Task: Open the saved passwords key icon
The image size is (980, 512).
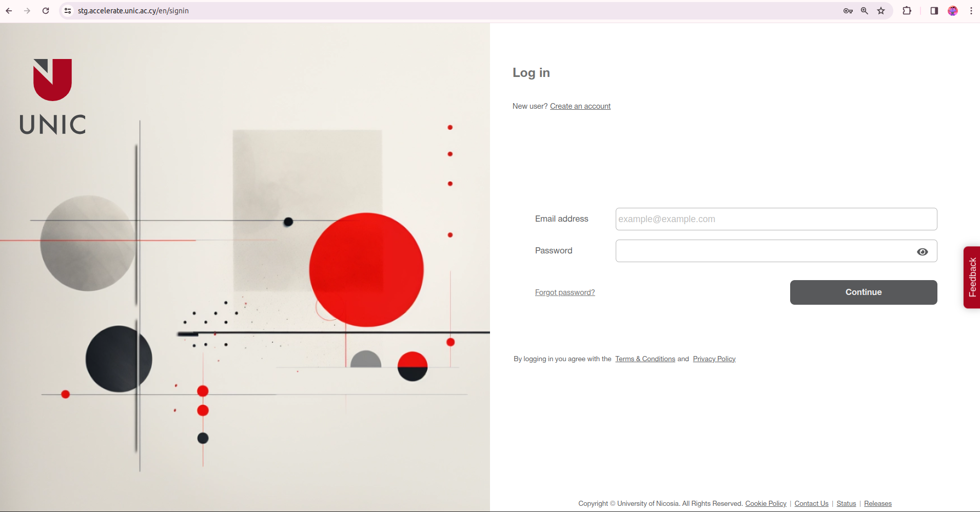Action: [x=848, y=11]
